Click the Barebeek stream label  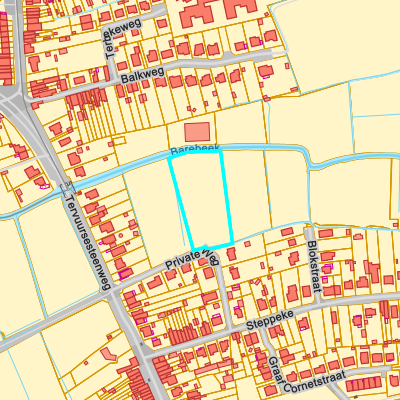click(195, 149)
